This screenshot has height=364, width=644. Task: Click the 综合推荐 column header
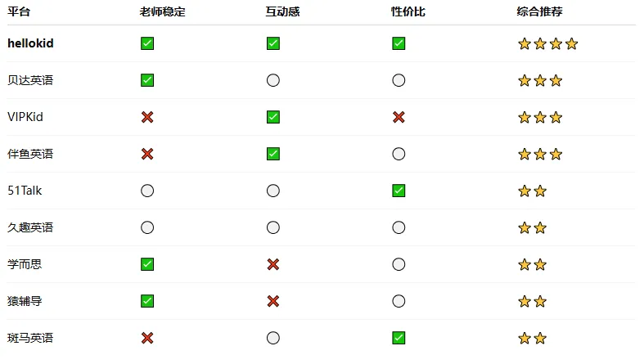(539, 12)
